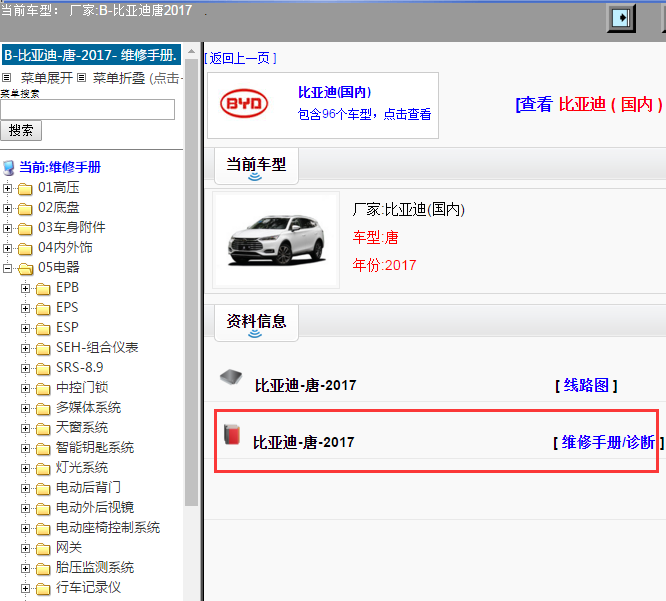
Task: Expand the 电动后背门 node
Action: point(25,488)
